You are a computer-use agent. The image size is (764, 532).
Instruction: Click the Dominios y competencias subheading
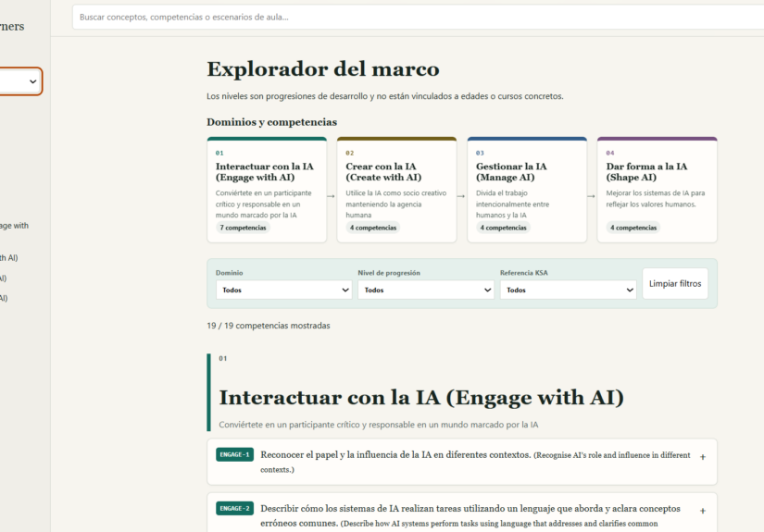(x=272, y=122)
